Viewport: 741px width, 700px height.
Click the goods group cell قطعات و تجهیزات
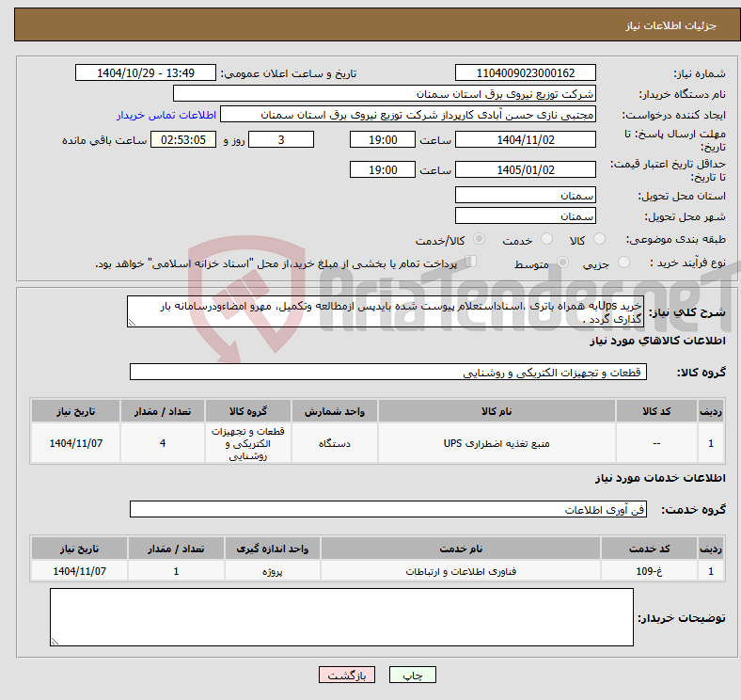(247, 443)
